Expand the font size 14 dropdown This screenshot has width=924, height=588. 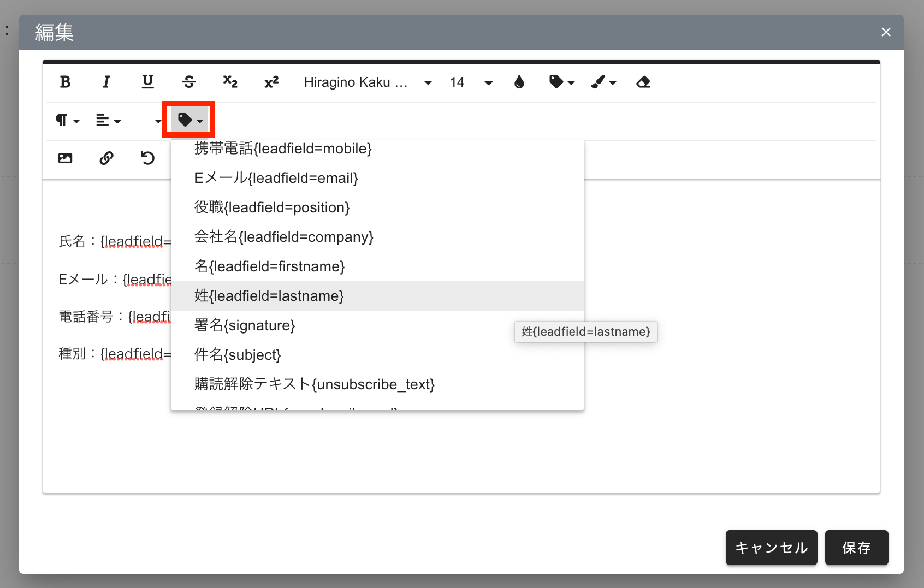pyautogui.click(x=471, y=82)
